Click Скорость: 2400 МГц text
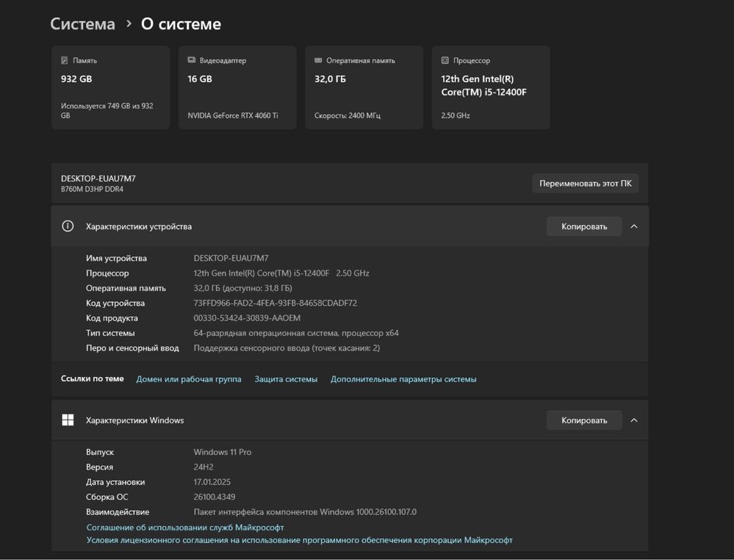The image size is (734, 560). tap(348, 115)
